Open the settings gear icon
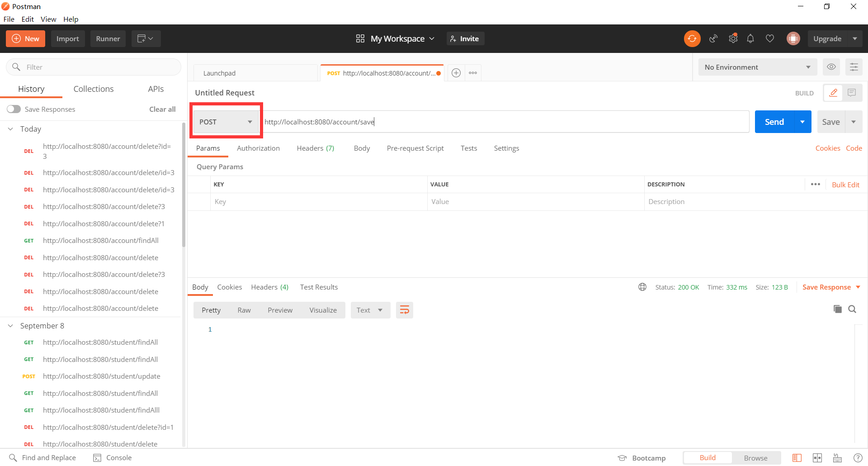868x466 pixels. [733, 38]
